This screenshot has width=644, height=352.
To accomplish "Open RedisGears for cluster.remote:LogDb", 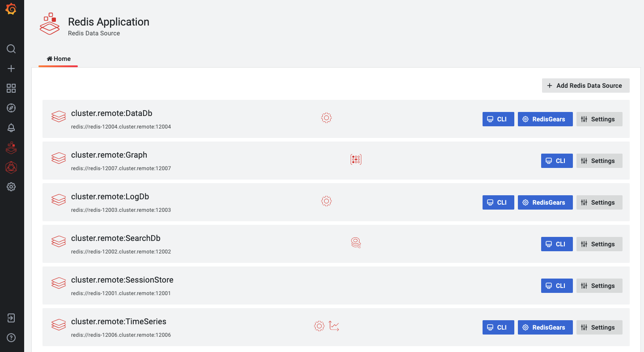I will pyautogui.click(x=545, y=202).
